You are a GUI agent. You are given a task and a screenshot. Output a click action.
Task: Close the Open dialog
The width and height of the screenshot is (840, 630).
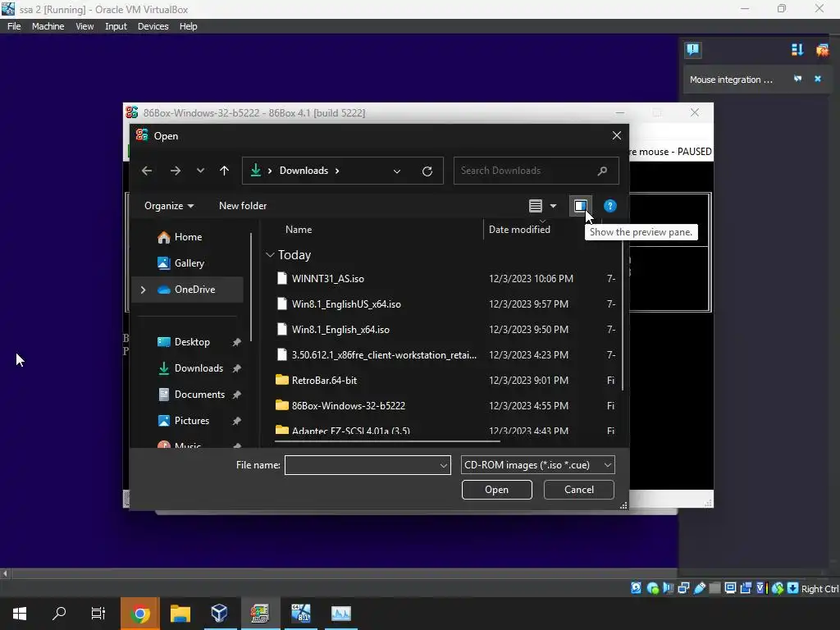(617, 135)
